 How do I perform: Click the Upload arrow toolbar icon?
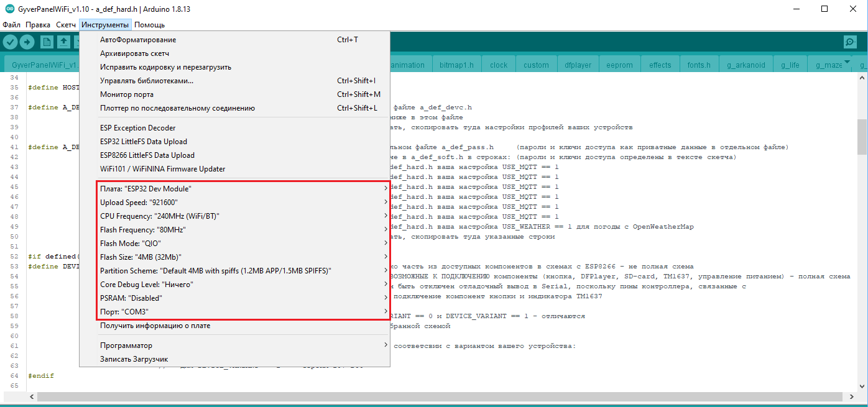point(27,42)
